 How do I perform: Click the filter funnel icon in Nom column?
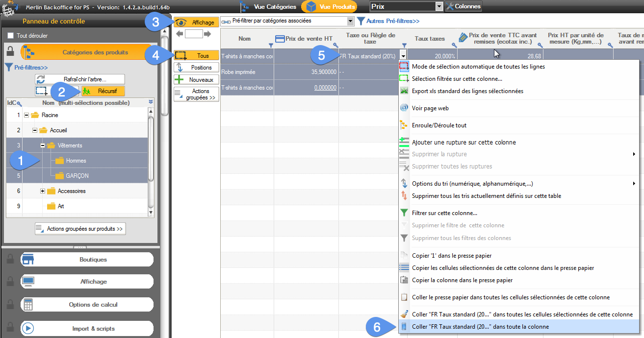pos(271,45)
